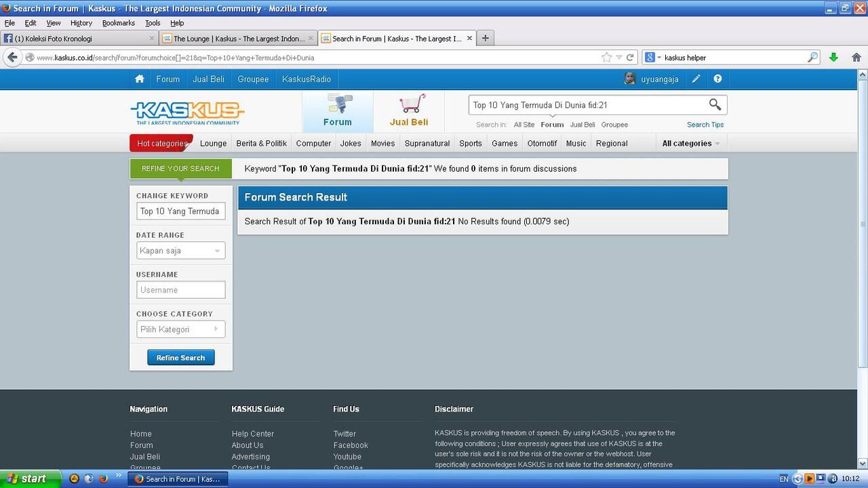The width and height of the screenshot is (868, 488).
Task: Click the Kaskus home icon in blue bar
Action: coord(139,79)
